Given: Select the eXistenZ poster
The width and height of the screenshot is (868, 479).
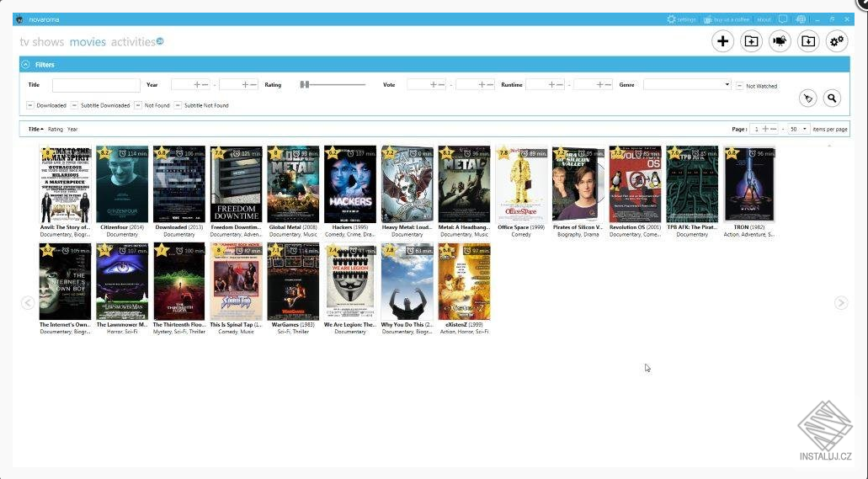Looking at the screenshot, I should 464,282.
